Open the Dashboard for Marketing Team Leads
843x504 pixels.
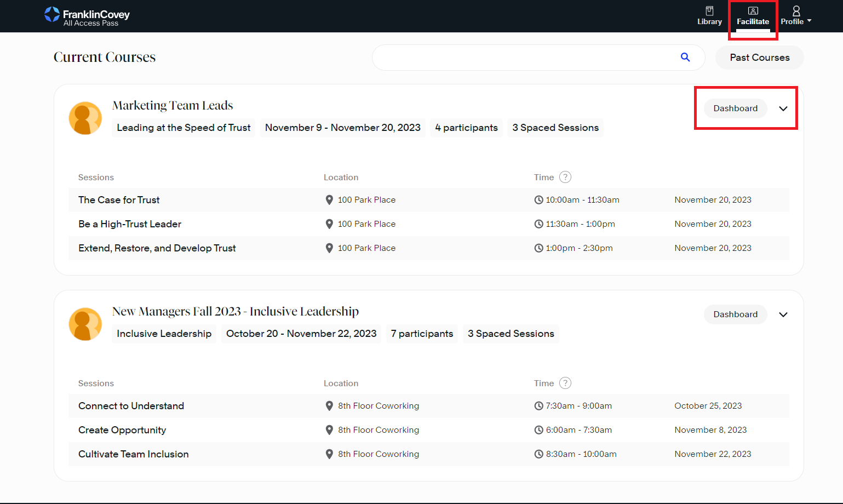[x=735, y=108]
